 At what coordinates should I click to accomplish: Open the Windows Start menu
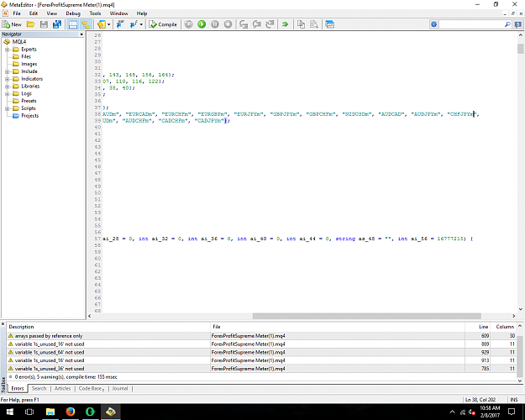[x=9, y=412]
